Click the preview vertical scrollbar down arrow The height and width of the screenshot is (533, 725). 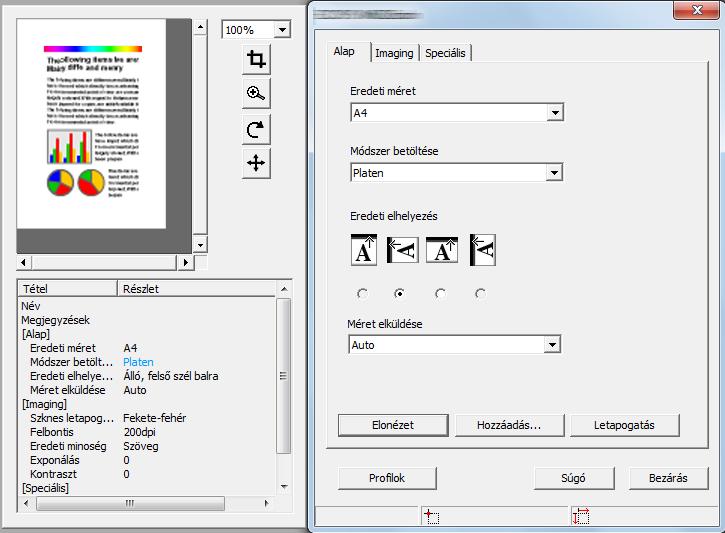tap(200, 245)
